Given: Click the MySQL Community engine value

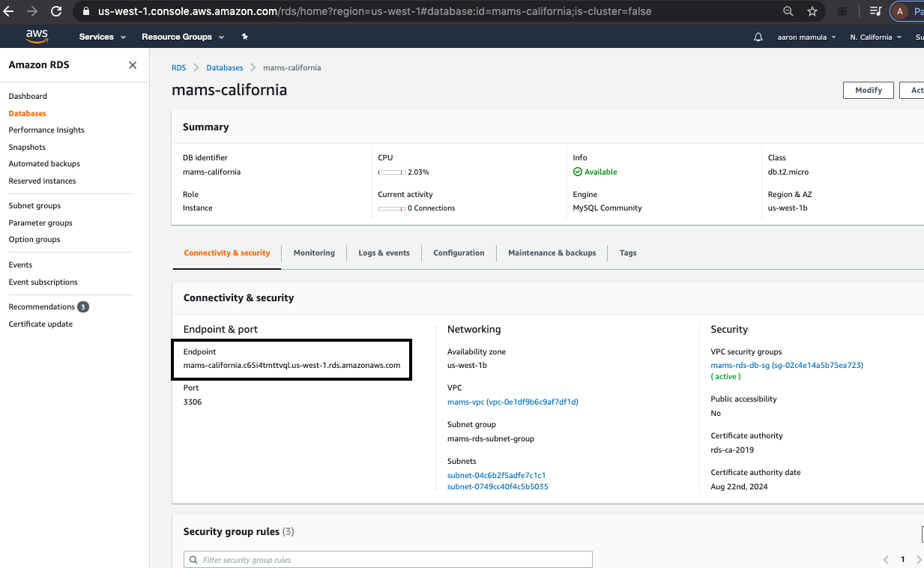Looking at the screenshot, I should point(607,208).
